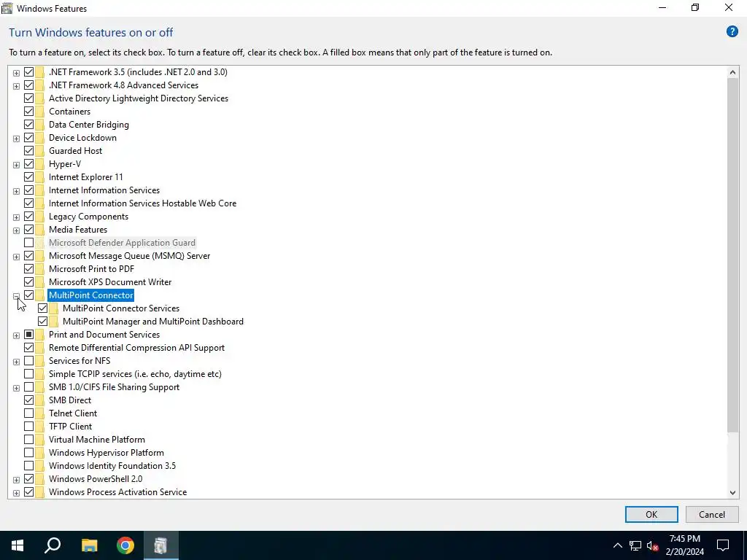Image resolution: width=747 pixels, height=560 pixels.
Task: Select Active Directory Lightweight Directory Services
Action: 138,98
